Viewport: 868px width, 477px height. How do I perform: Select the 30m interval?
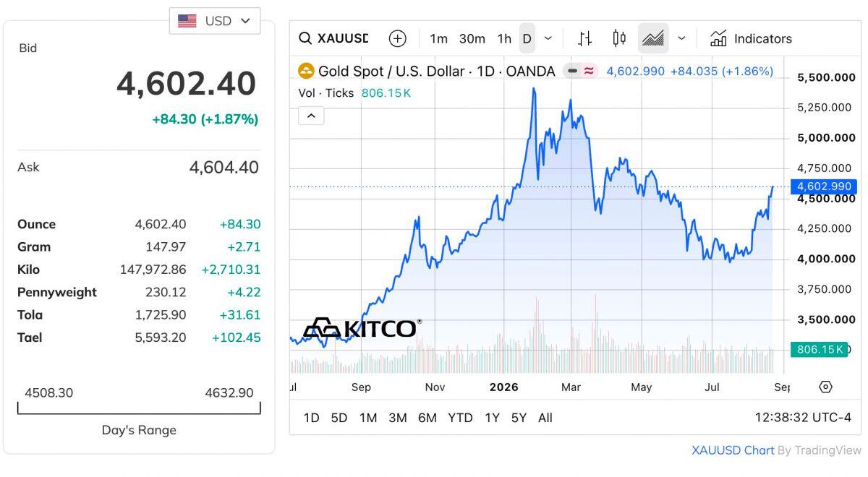[472, 39]
